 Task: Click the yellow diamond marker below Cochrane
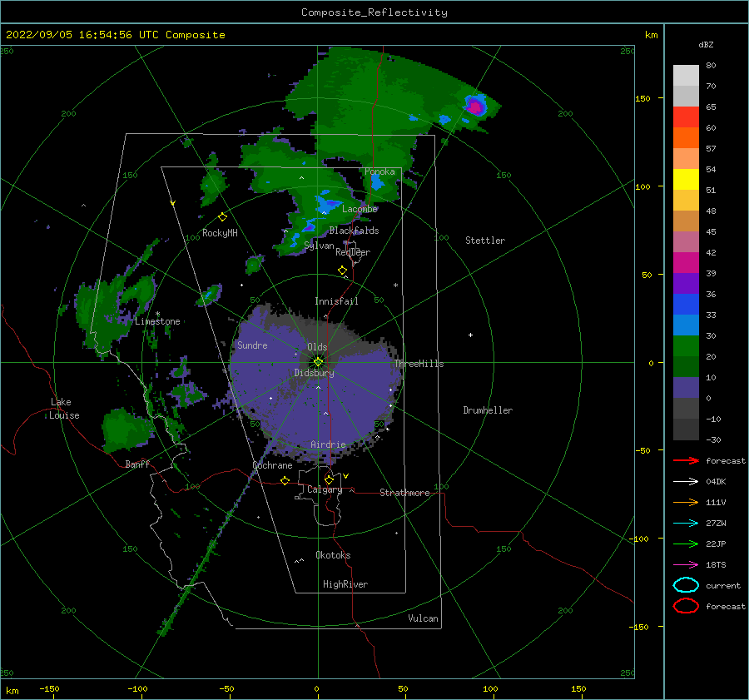point(285,480)
